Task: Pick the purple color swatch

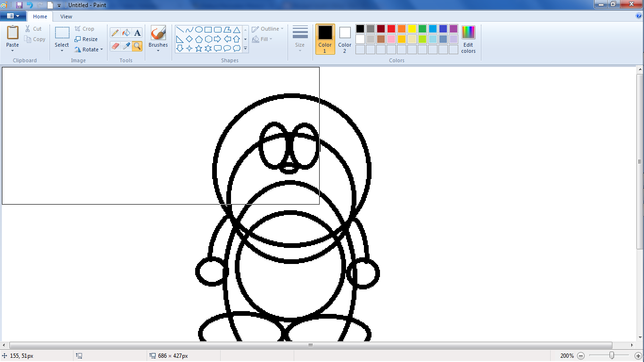Action: (454, 29)
